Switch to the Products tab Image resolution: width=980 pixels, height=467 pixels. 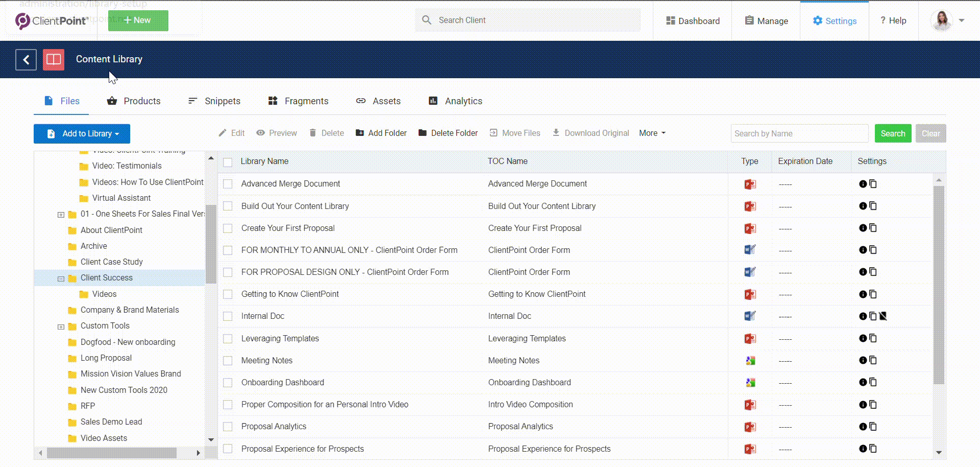pos(134,101)
